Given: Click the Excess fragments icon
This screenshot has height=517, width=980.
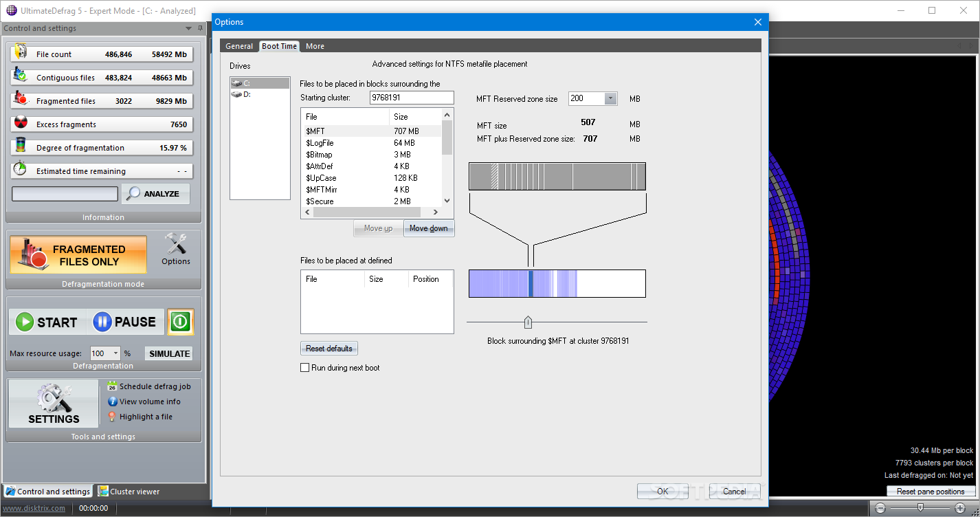Looking at the screenshot, I should tap(21, 124).
